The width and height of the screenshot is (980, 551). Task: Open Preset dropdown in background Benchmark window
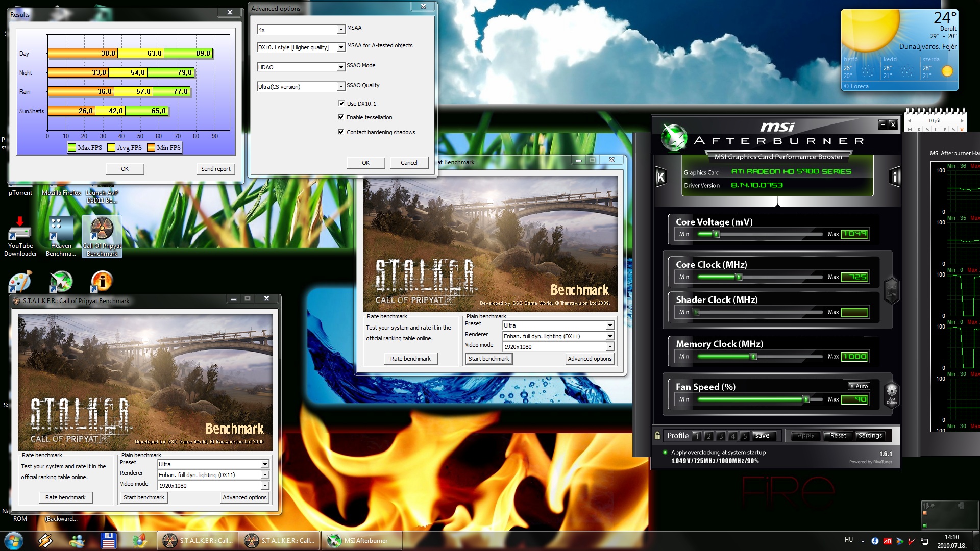click(610, 325)
